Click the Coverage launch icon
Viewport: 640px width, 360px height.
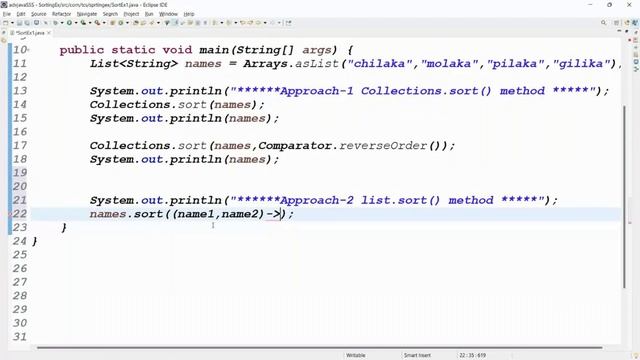[x=83, y=23]
